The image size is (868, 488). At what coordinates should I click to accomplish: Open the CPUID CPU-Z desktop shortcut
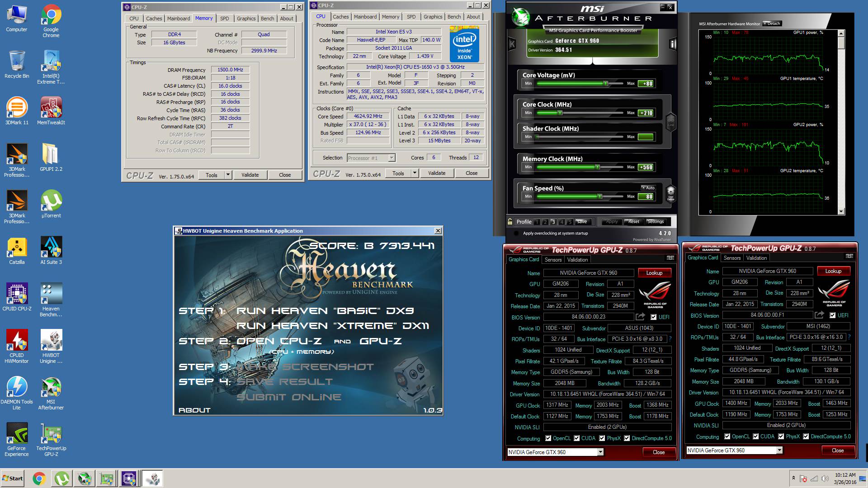(x=17, y=297)
